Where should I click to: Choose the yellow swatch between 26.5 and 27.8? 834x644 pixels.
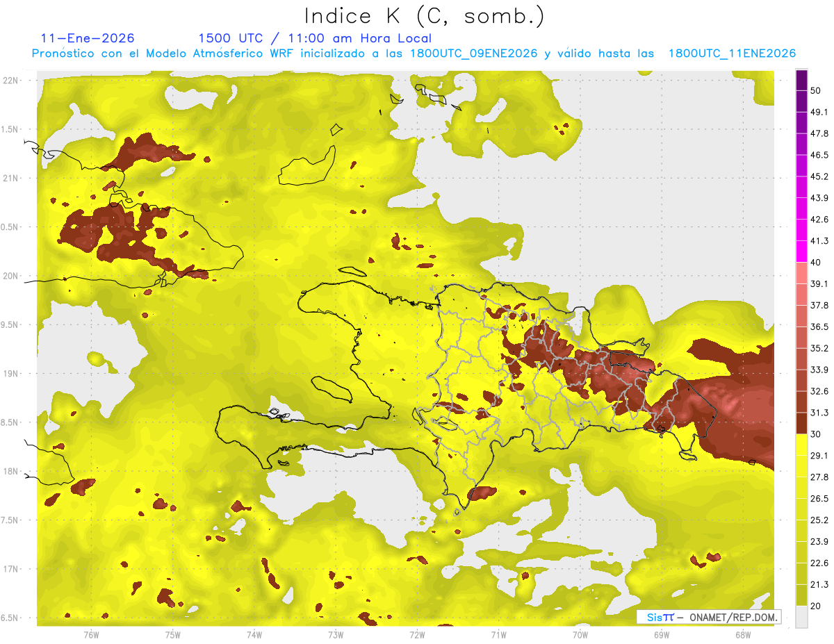click(x=801, y=487)
